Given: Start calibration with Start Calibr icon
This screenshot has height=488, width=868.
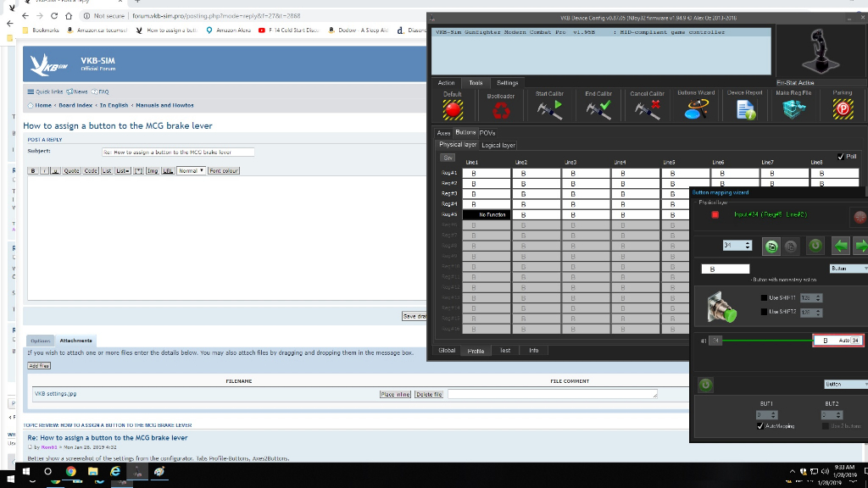Looking at the screenshot, I should (x=549, y=109).
